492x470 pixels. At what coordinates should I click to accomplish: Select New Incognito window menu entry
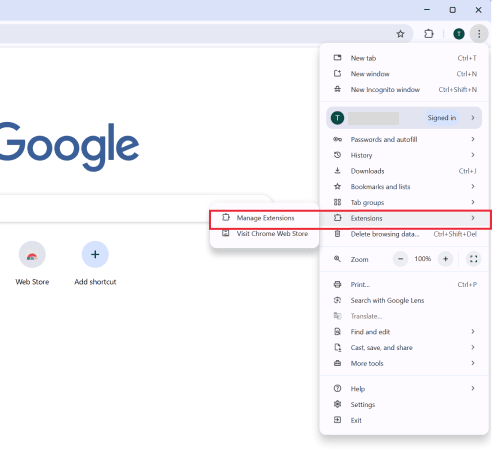[x=404, y=89]
